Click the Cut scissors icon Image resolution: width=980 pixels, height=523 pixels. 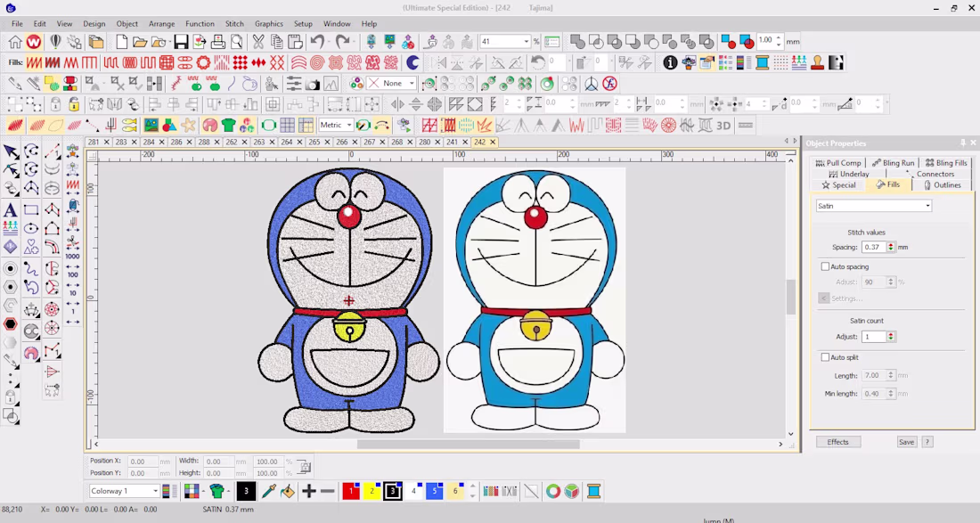(258, 42)
